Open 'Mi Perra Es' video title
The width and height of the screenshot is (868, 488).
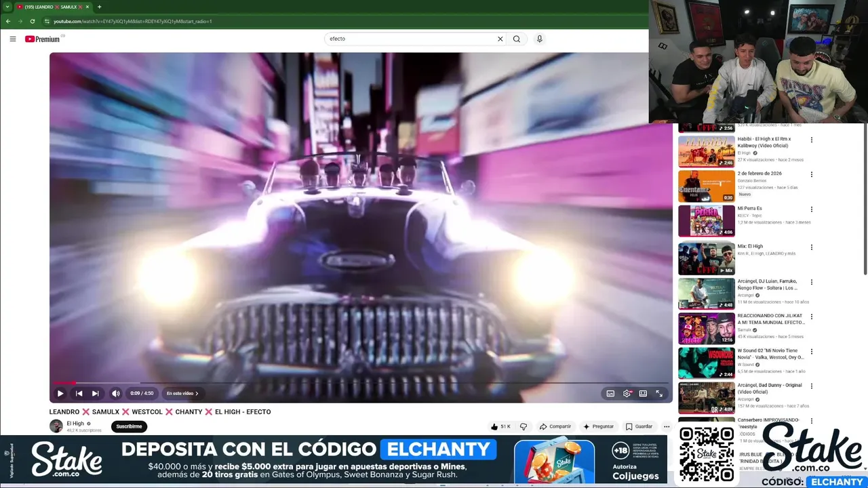(x=749, y=208)
